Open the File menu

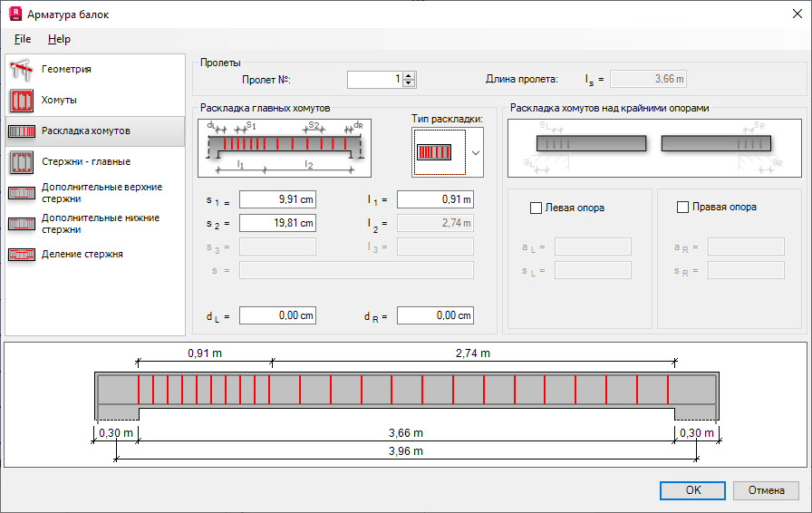pyautogui.click(x=23, y=39)
